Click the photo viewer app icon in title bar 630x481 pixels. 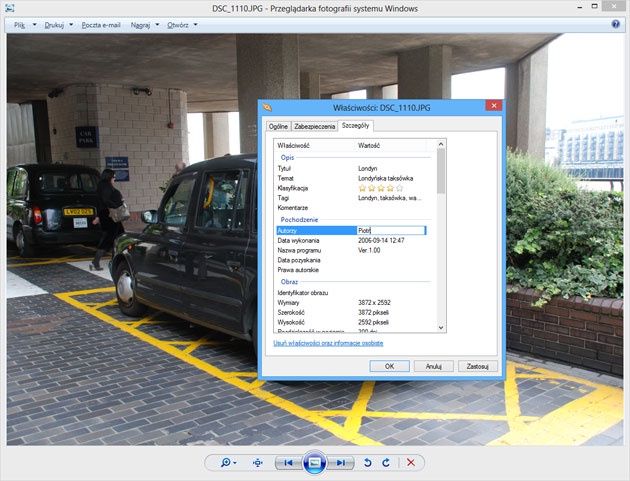[9, 8]
